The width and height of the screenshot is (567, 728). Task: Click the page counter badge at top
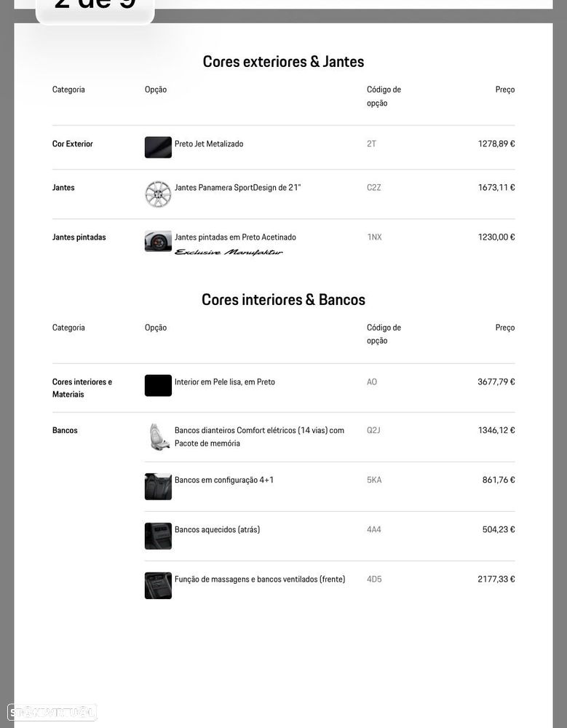click(95, 7)
